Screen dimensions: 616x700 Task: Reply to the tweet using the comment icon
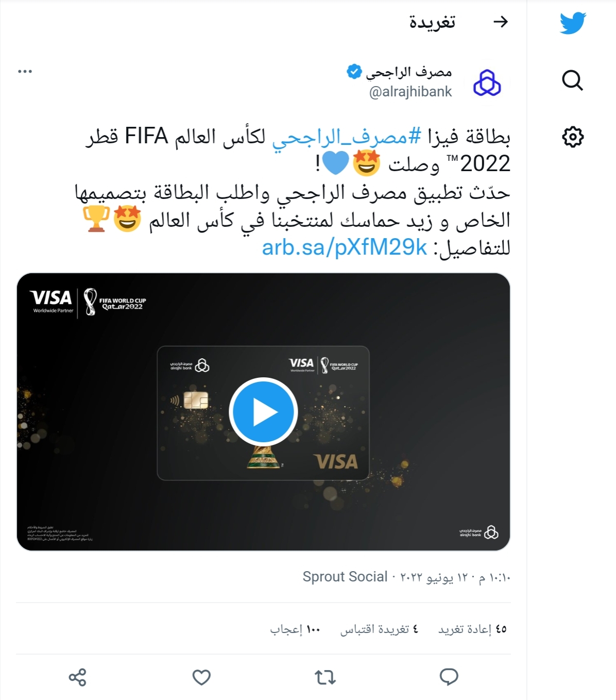pos(449,677)
